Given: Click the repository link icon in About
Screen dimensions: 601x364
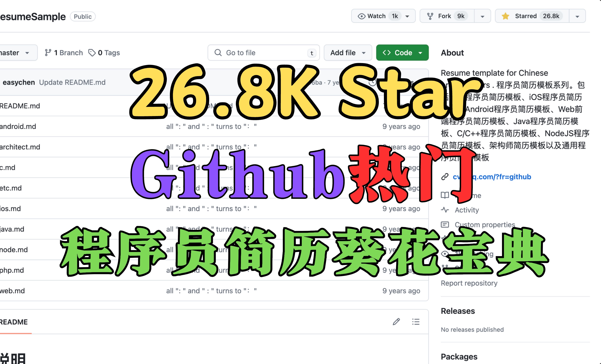Looking at the screenshot, I should click(445, 177).
